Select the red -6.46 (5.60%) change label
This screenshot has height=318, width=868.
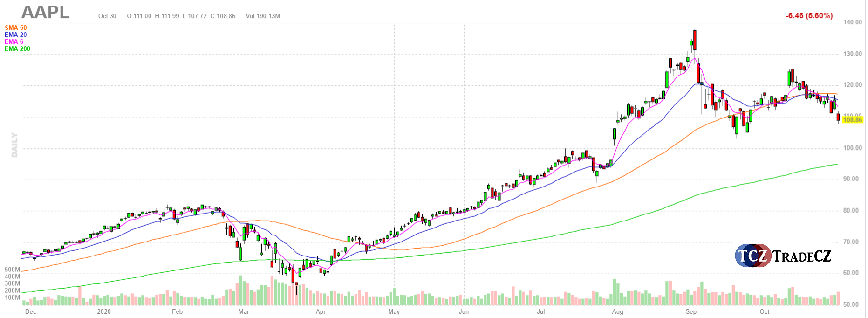[809, 16]
